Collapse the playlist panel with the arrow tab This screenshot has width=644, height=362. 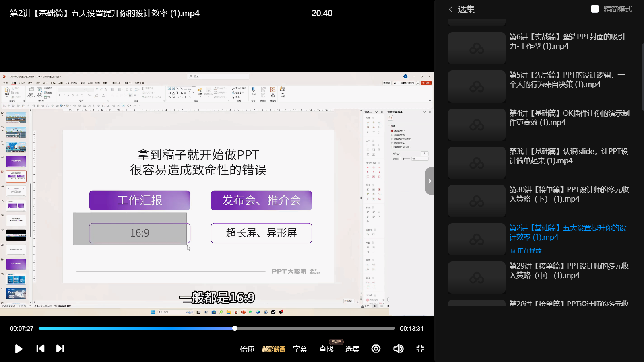tap(429, 181)
